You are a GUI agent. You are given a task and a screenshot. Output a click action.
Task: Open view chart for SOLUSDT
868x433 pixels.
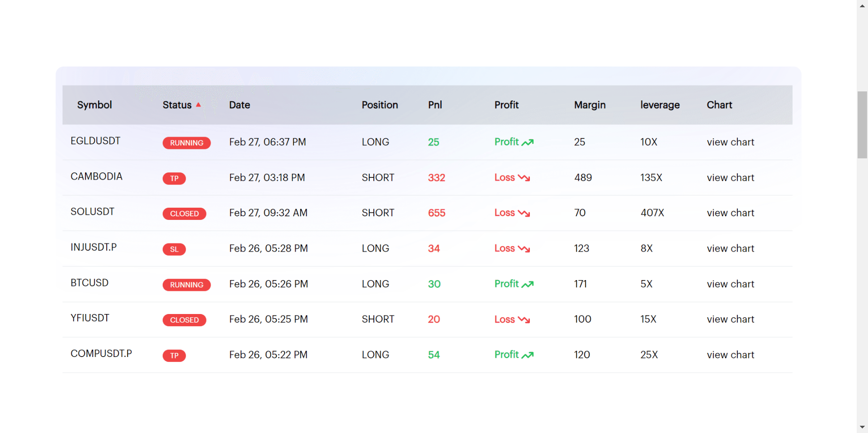click(731, 213)
